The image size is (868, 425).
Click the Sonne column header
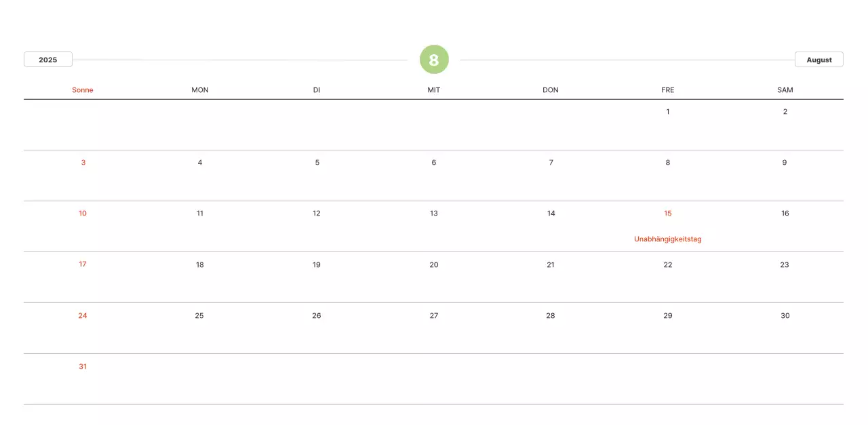83,90
